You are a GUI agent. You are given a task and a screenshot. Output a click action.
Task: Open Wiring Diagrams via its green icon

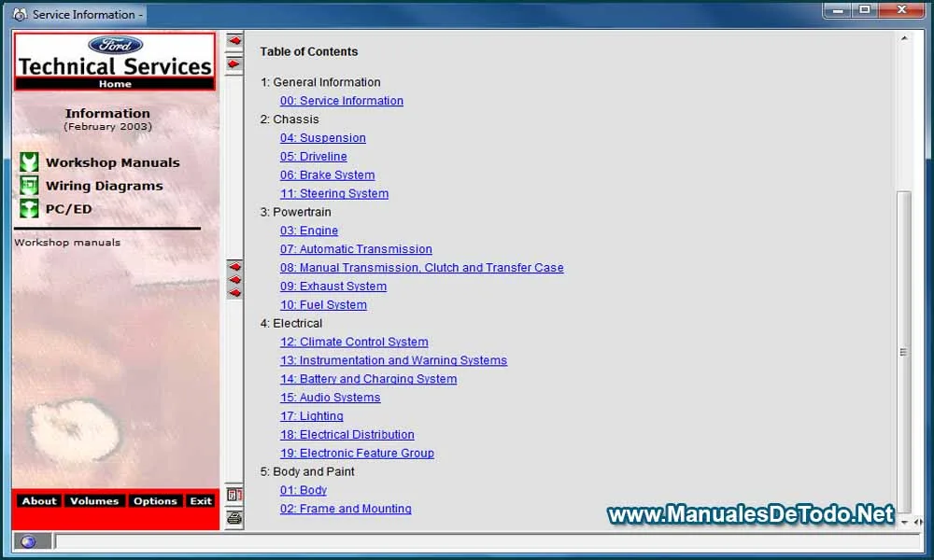pyautogui.click(x=29, y=186)
